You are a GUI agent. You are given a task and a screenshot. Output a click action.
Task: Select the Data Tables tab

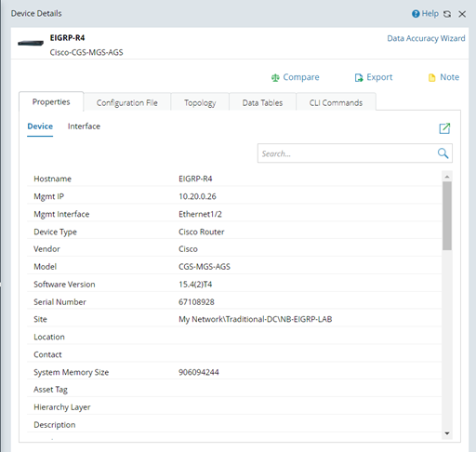[x=262, y=102]
